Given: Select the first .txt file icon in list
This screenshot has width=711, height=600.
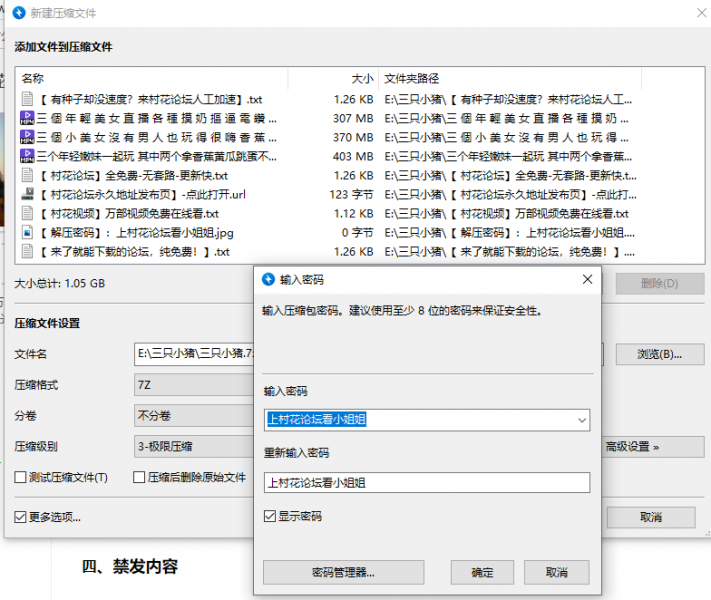Looking at the screenshot, I should [x=28, y=99].
